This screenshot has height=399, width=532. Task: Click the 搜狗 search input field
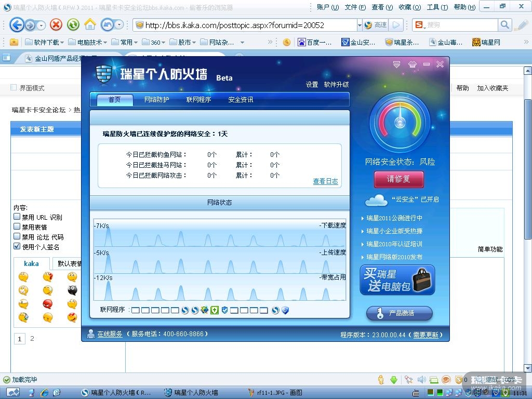(461, 25)
